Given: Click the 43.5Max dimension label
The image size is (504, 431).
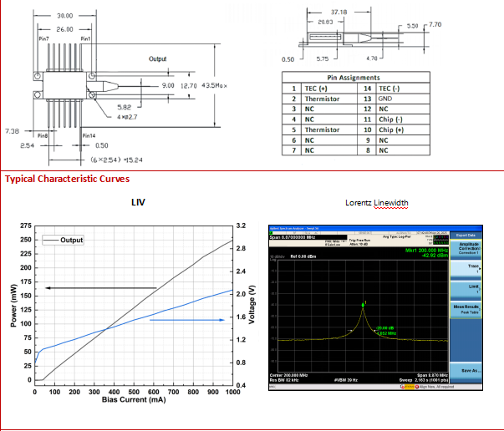Looking at the screenshot, I should tap(215, 86).
